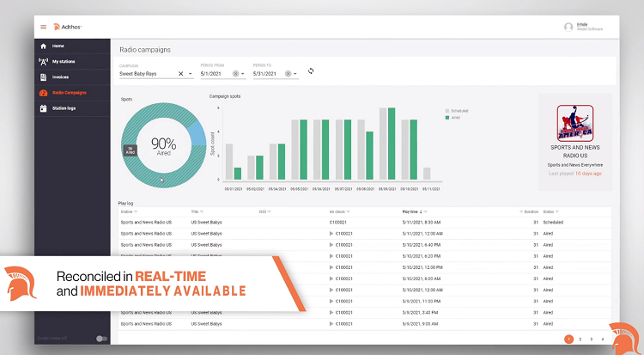The width and height of the screenshot is (644, 355).
Task: Play air check for 5/9/2021, 9:00 AM row
Action: click(x=331, y=324)
